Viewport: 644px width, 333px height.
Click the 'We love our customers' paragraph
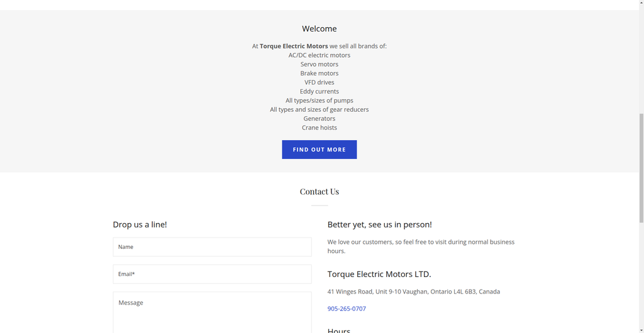click(421, 246)
